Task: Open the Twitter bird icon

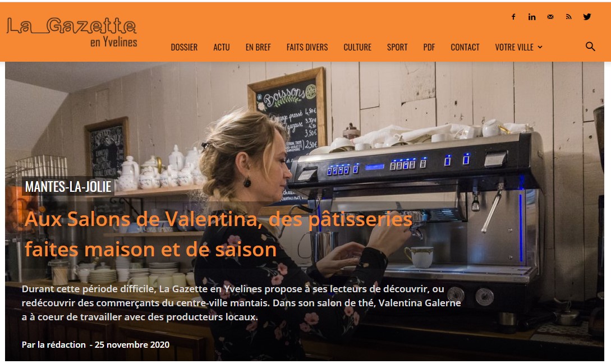Action: click(587, 17)
